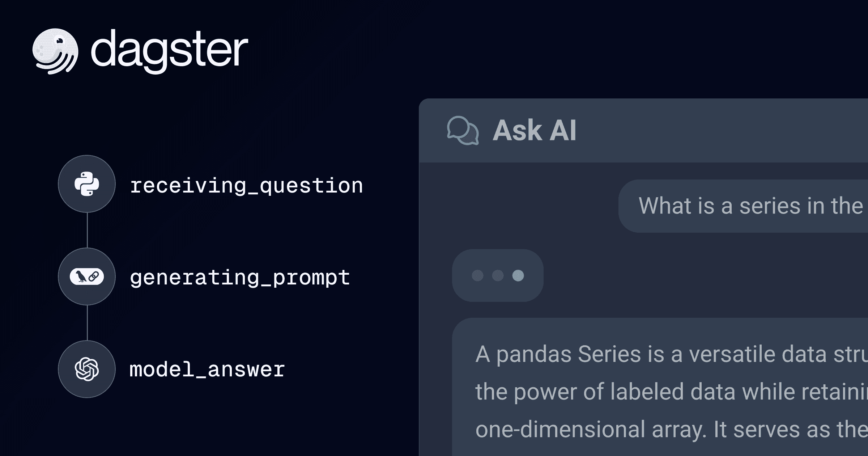Click the Ask AI chat bubbles icon

click(463, 130)
